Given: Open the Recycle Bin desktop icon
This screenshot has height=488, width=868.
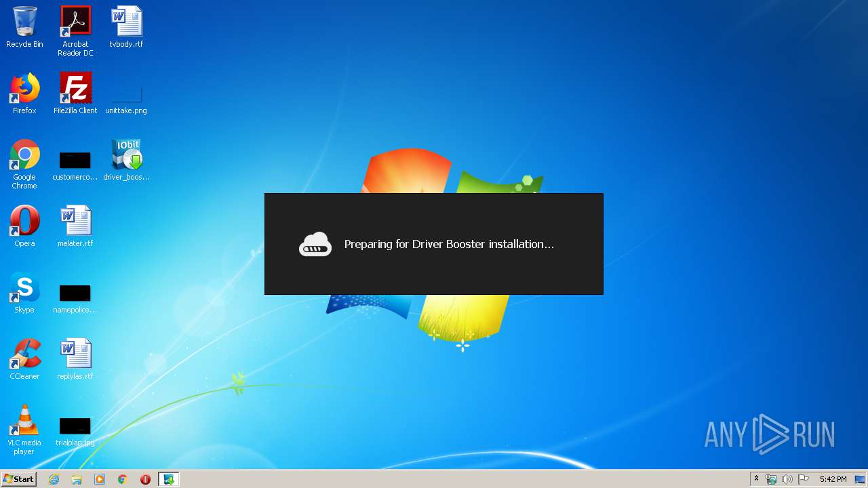Looking at the screenshot, I should [24, 27].
